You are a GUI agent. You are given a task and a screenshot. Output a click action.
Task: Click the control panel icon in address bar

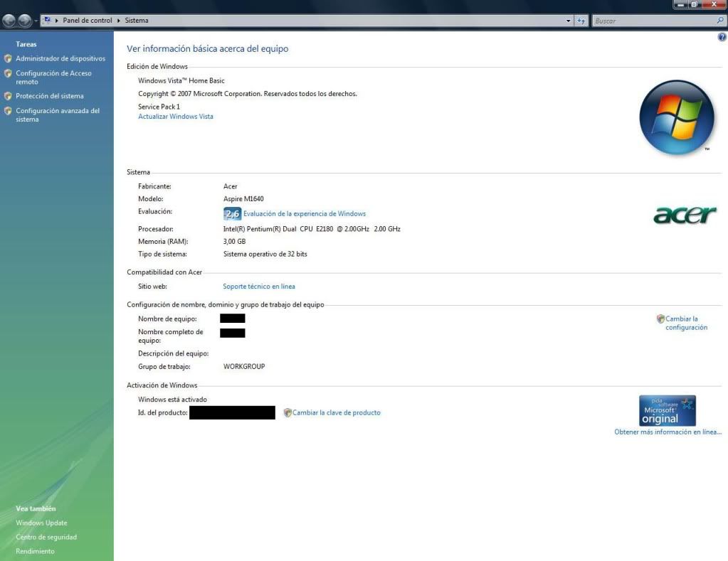47,20
